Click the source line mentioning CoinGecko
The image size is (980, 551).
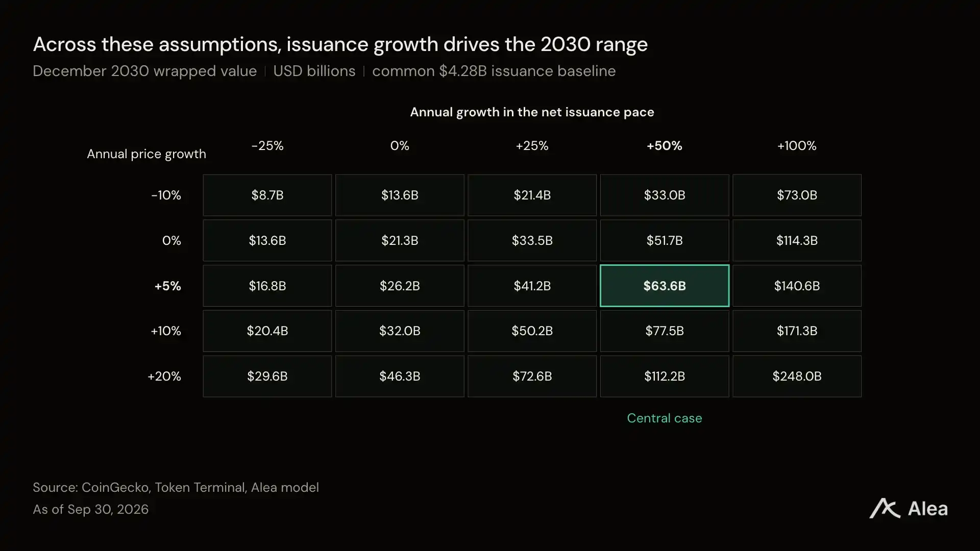click(x=176, y=488)
